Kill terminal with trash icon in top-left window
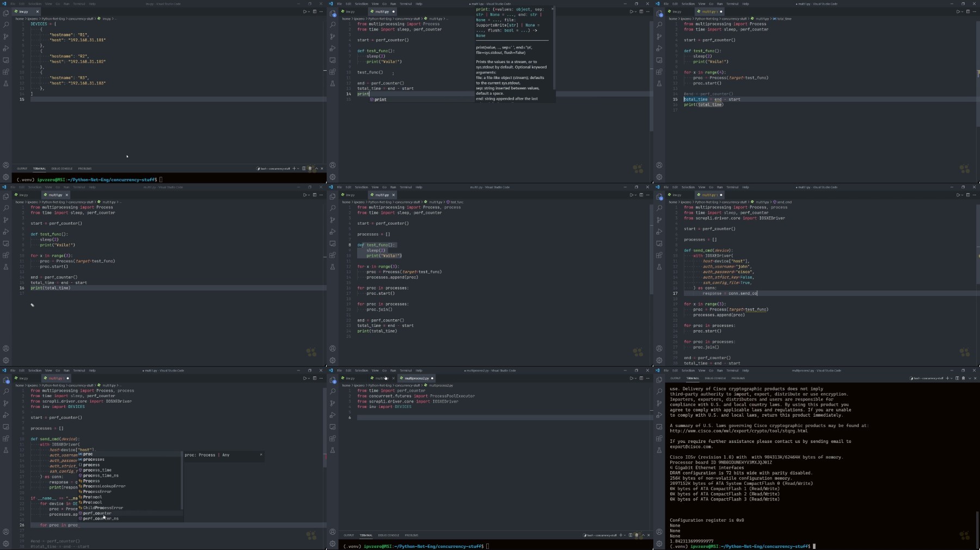Viewport: 980px width, 550px height. [x=310, y=169]
